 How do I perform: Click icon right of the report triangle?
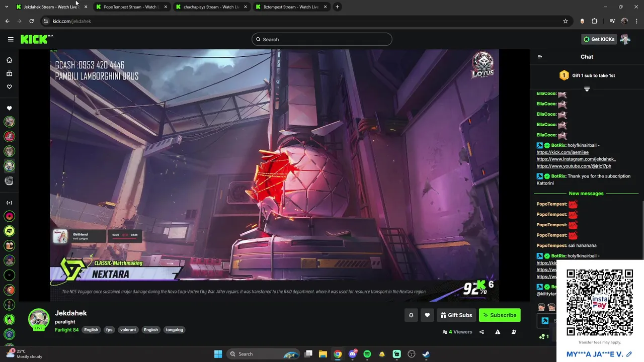pyautogui.click(x=514, y=332)
